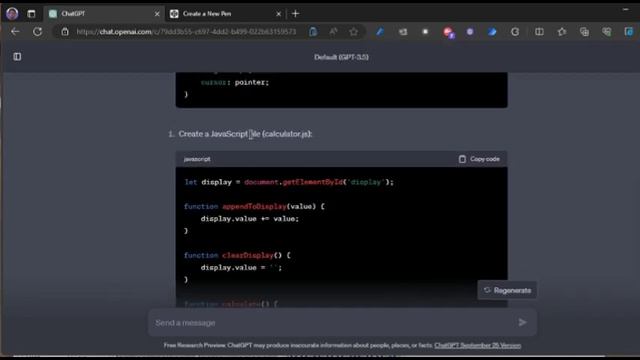Open the red extension with purple badge

pos(449,32)
